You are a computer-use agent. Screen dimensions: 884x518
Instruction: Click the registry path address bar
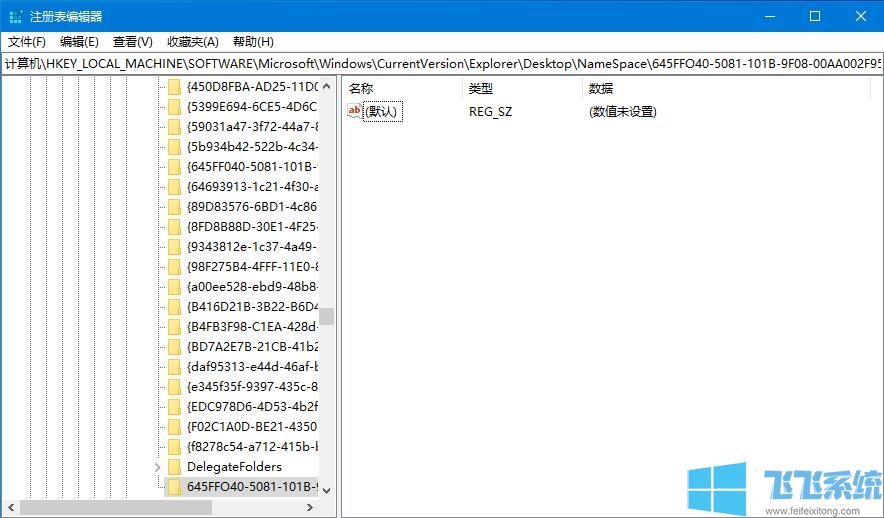click(x=442, y=64)
